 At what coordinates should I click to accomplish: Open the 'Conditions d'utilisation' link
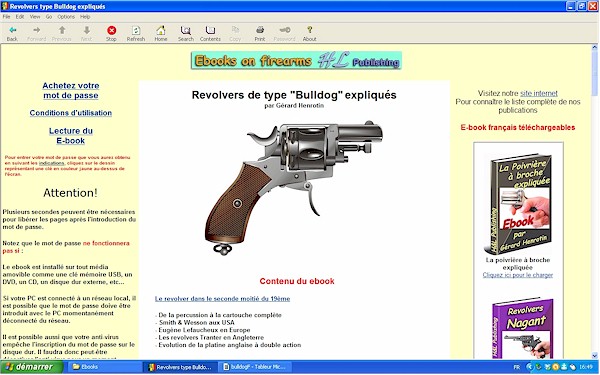(71, 113)
